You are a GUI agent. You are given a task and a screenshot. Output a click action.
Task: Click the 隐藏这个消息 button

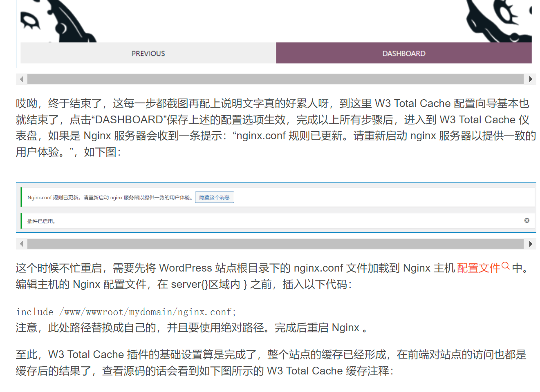215,197
